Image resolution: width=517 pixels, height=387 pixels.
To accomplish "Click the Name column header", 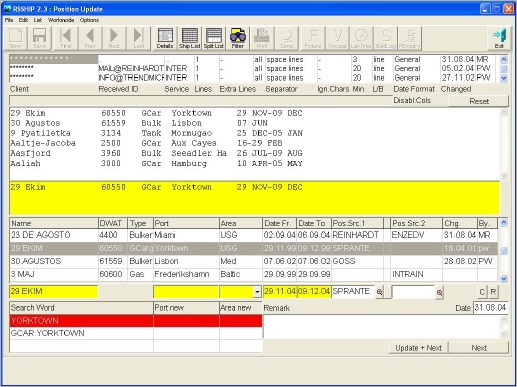I will point(54,223).
